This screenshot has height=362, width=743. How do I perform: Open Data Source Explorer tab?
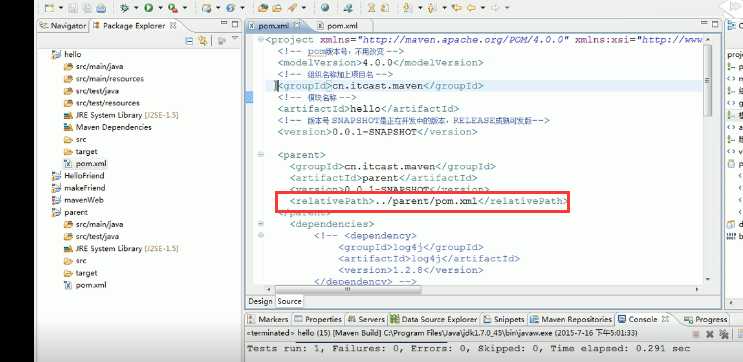tap(434, 319)
